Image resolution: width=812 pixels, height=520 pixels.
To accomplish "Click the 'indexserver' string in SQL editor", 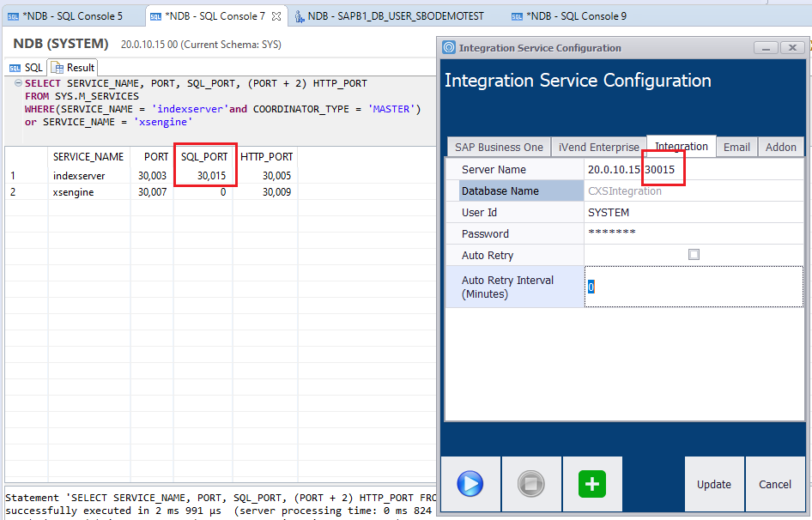I will click(x=190, y=109).
